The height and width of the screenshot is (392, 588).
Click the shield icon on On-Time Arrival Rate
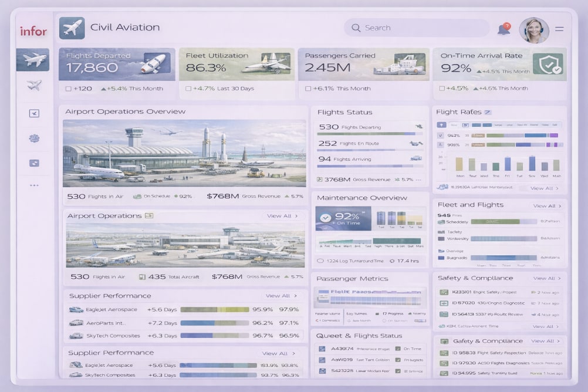(x=547, y=63)
